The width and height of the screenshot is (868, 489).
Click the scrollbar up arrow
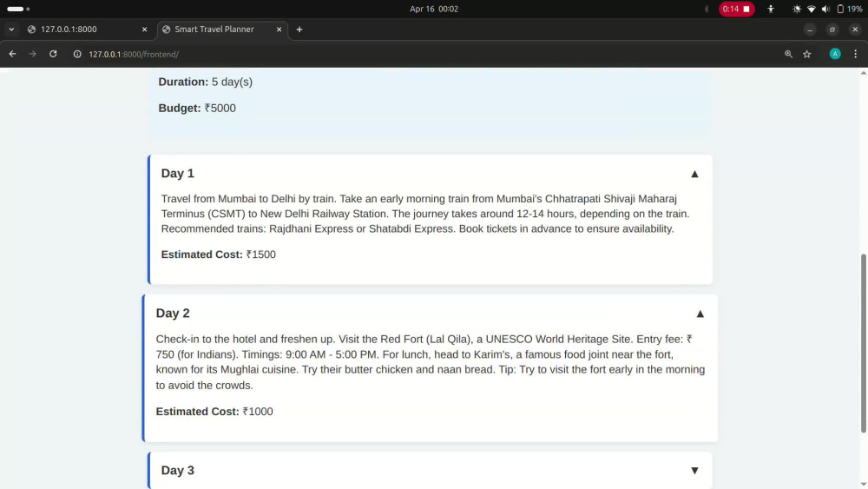863,73
